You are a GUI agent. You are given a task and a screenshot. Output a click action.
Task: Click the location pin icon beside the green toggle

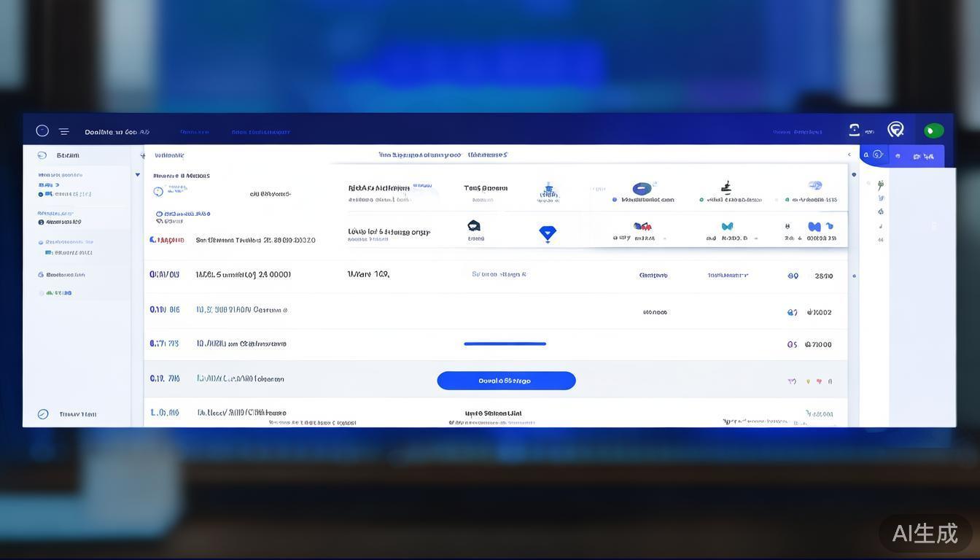(x=896, y=129)
